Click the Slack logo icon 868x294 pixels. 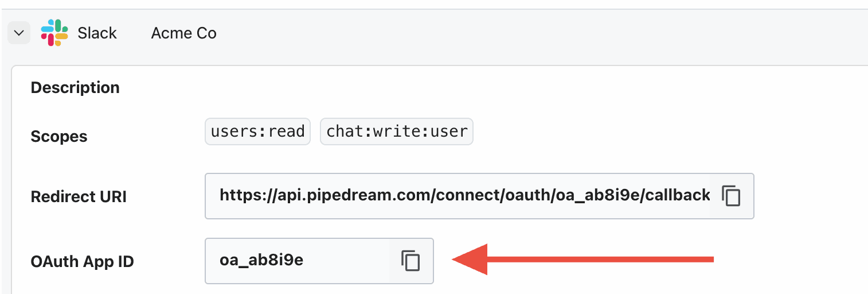point(54,33)
